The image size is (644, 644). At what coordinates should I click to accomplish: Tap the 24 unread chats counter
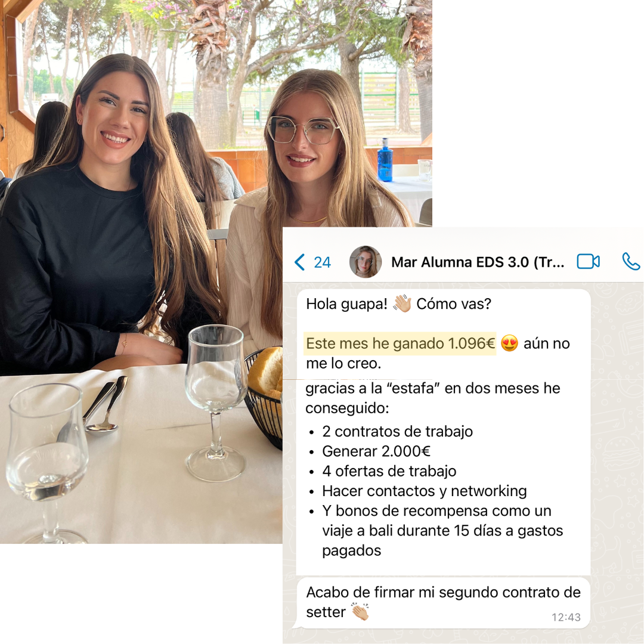[322, 262]
